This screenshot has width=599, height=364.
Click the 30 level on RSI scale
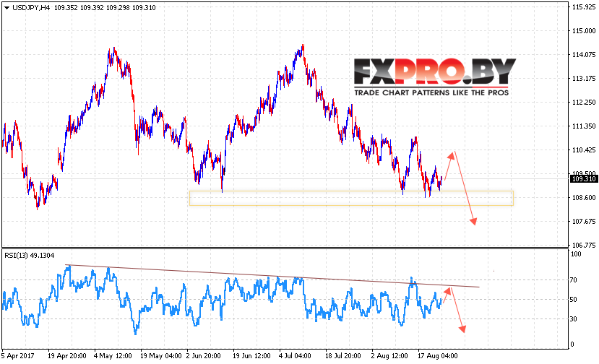click(574, 319)
